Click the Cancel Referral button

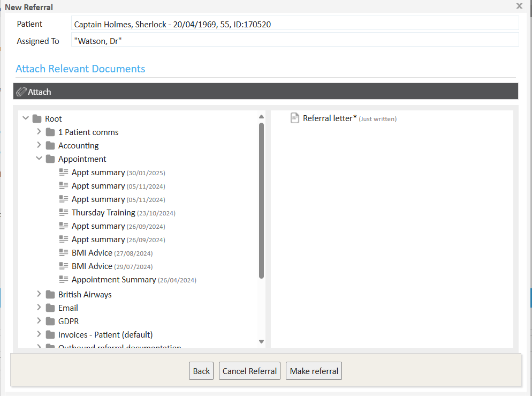[x=249, y=371]
